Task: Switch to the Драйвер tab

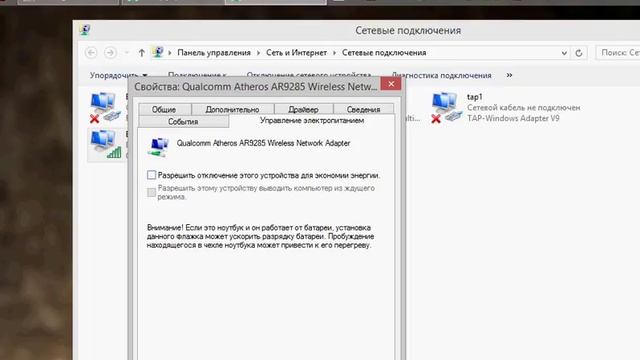Action: (x=303, y=109)
